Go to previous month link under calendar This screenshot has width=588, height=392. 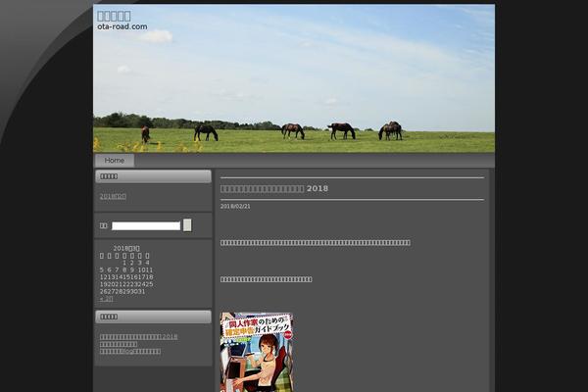click(x=106, y=299)
